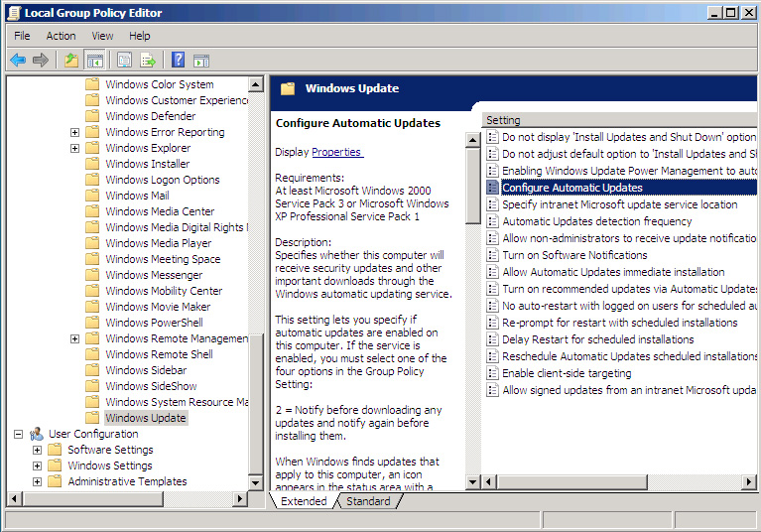Click the Export List toolbar icon
The width and height of the screenshot is (761, 532).
[148, 61]
